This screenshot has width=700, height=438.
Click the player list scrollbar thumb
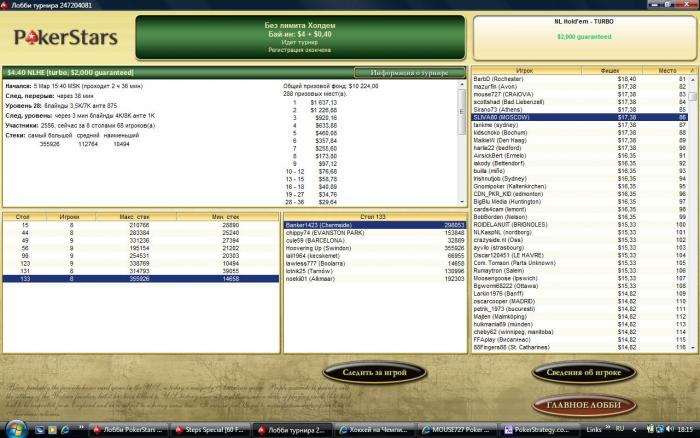coord(693,96)
